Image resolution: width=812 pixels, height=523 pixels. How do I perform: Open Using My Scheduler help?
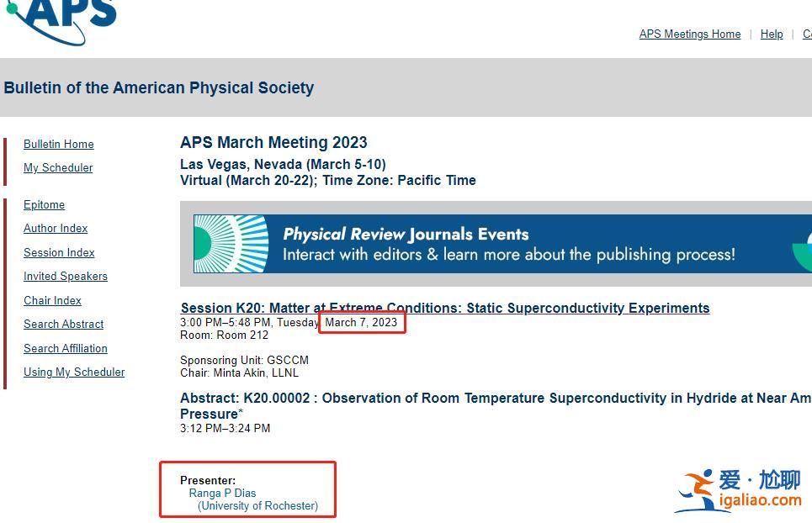74,372
